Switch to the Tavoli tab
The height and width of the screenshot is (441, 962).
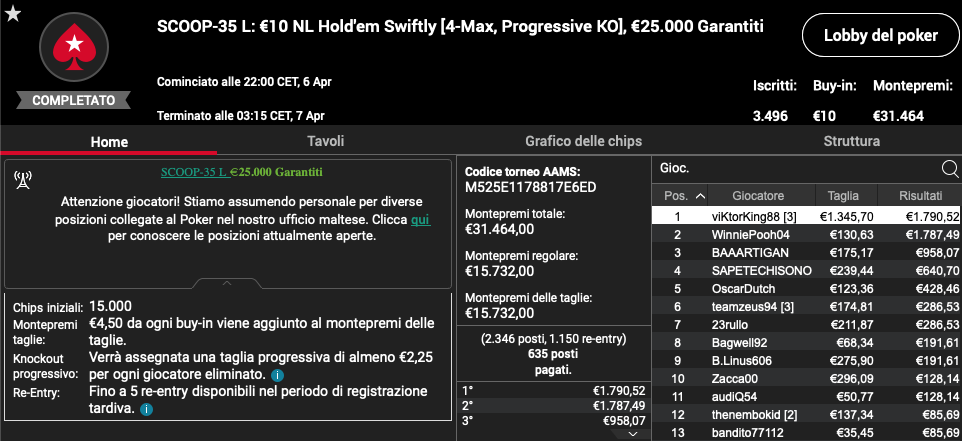pyautogui.click(x=325, y=141)
